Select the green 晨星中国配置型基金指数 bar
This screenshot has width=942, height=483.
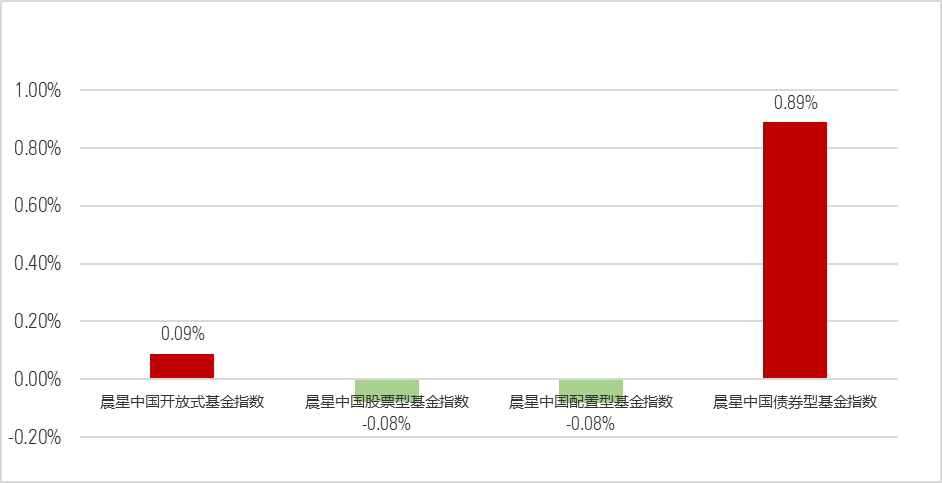click(591, 385)
